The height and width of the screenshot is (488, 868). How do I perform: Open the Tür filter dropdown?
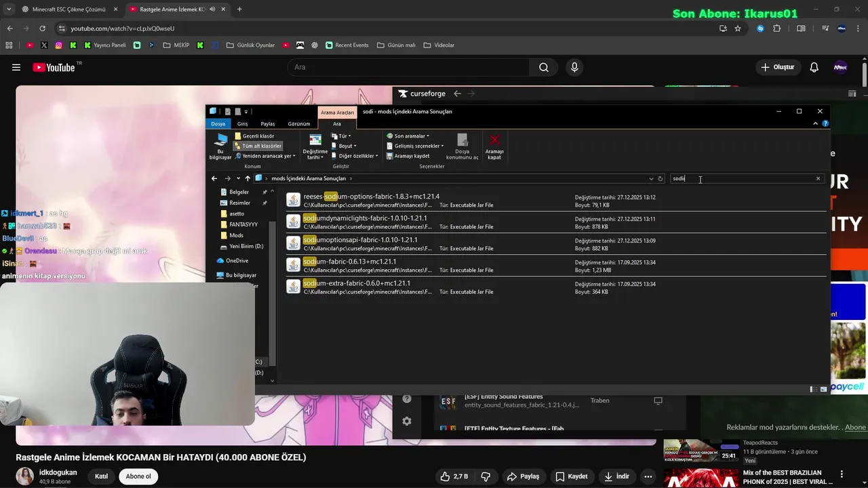(341, 136)
